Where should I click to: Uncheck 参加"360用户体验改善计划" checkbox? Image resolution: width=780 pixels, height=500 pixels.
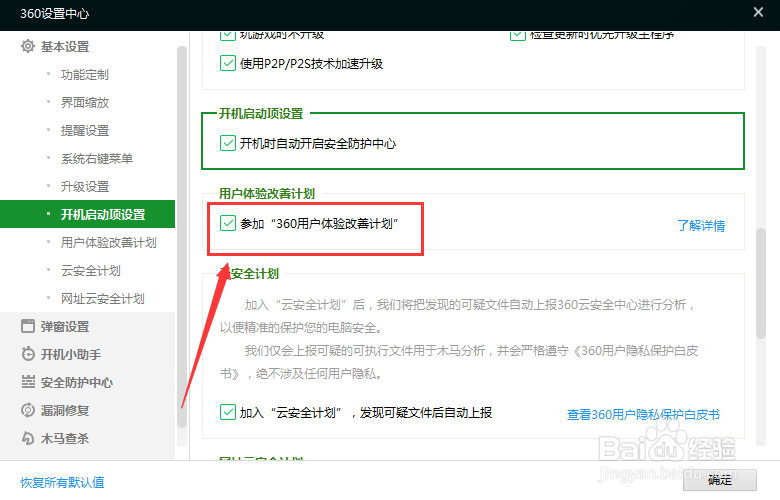coord(228,223)
